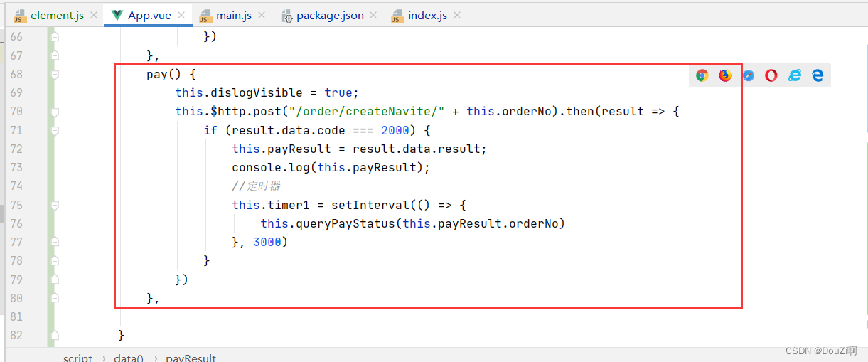Click the true keyword on line 69
Image resolution: width=868 pixels, height=362 pixels.
pyautogui.click(x=338, y=92)
